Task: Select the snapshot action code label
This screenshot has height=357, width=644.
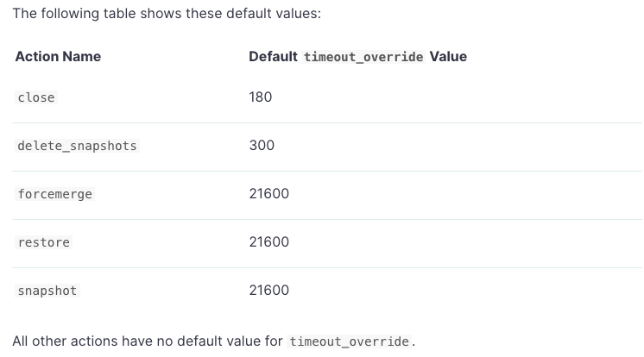Action: [47, 291]
